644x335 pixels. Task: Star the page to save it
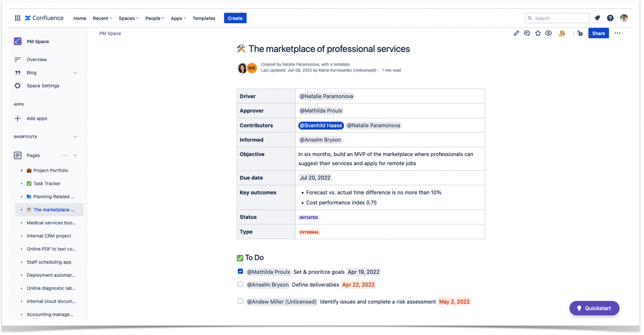[538, 33]
